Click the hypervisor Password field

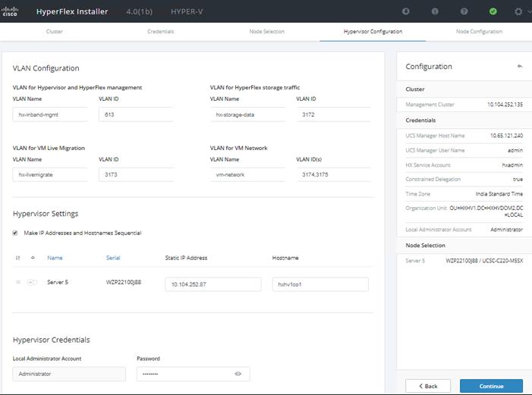[x=194, y=374]
